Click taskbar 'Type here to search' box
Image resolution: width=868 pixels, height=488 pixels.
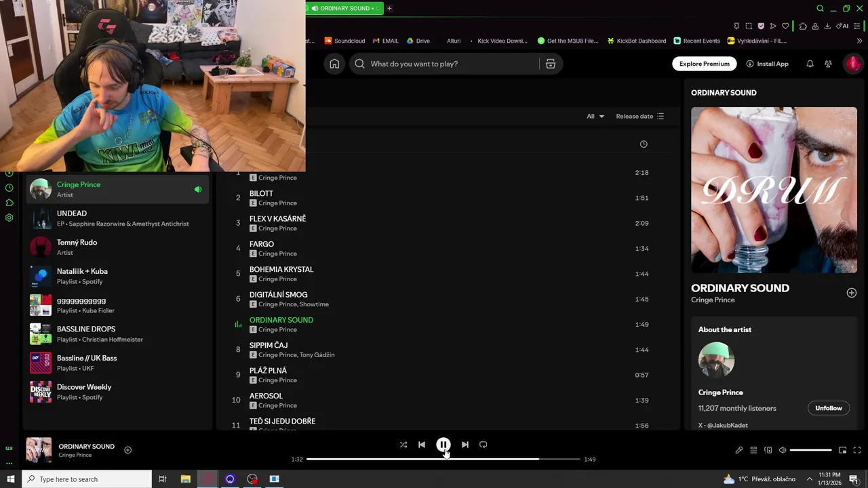point(87,479)
